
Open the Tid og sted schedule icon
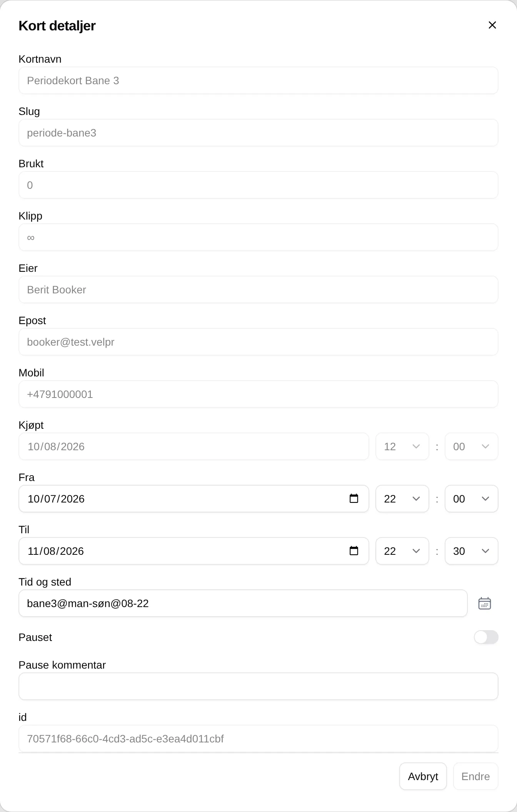pyautogui.click(x=484, y=603)
